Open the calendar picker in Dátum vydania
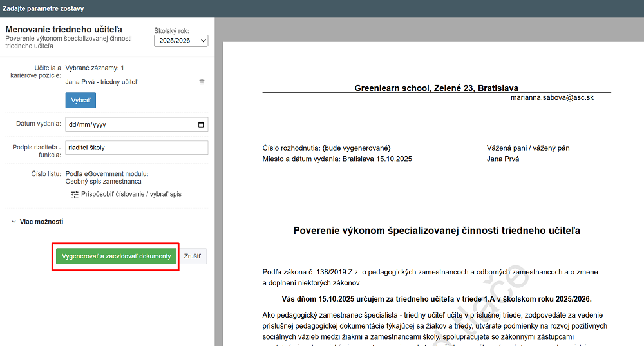The width and height of the screenshot is (644, 346). (x=201, y=124)
